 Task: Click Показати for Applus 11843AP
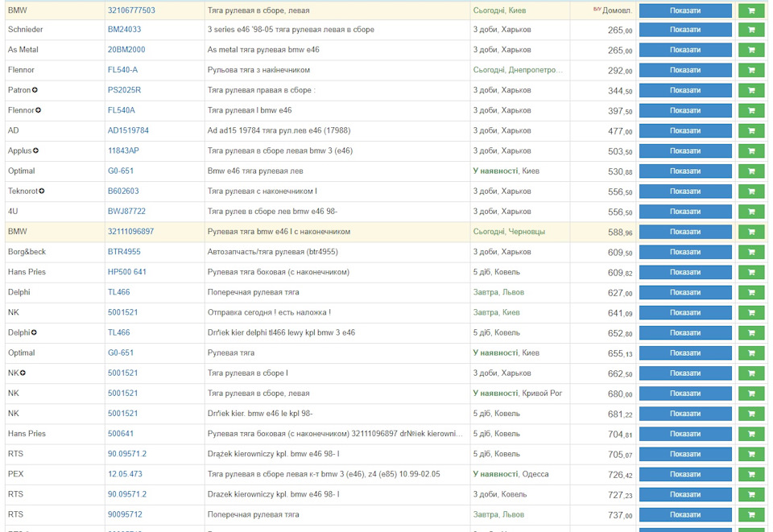point(685,151)
